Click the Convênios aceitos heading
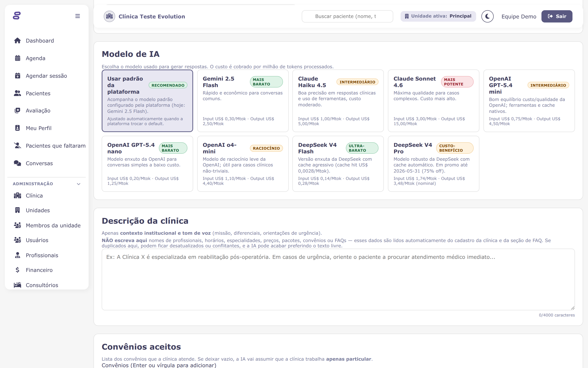588x368 pixels. (141, 347)
